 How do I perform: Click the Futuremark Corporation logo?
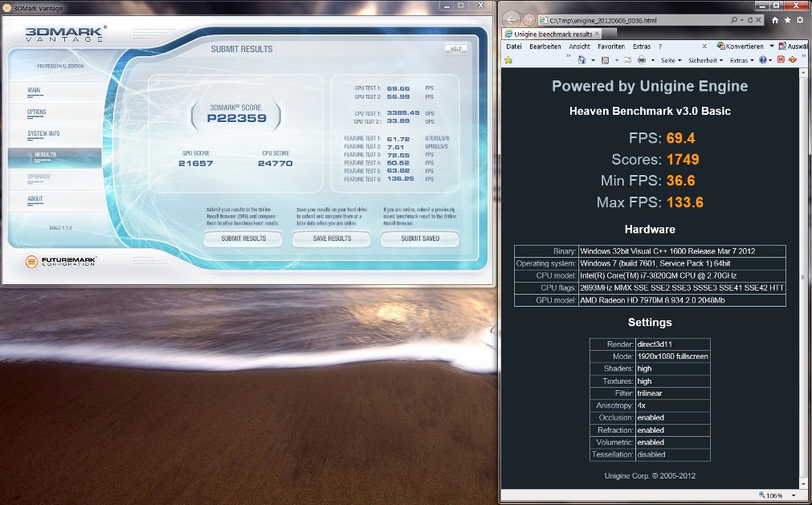(61, 261)
